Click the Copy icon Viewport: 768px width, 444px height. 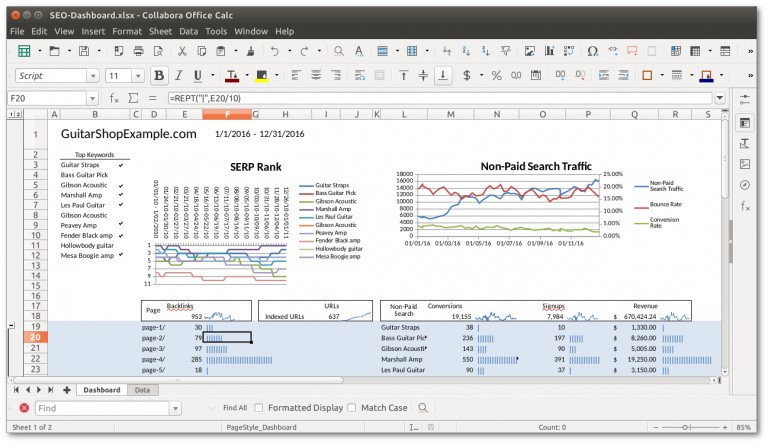point(201,51)
